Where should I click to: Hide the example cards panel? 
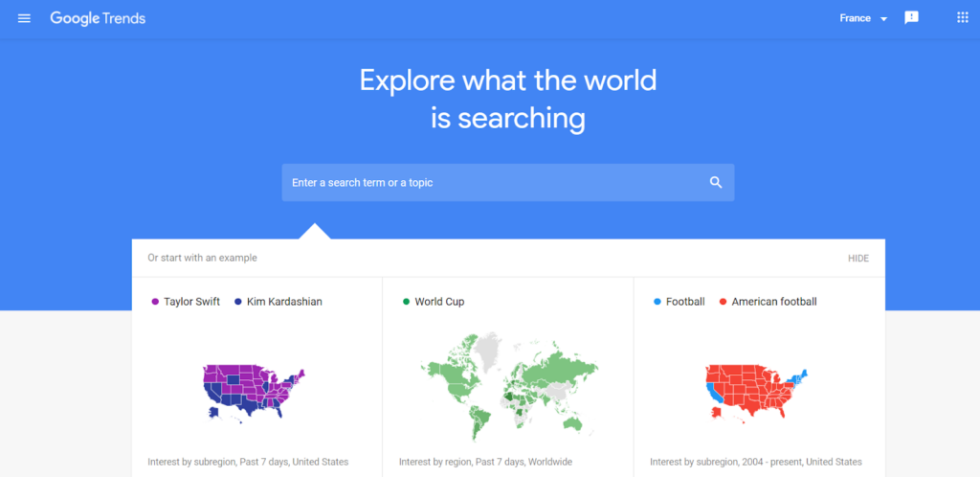858,259
